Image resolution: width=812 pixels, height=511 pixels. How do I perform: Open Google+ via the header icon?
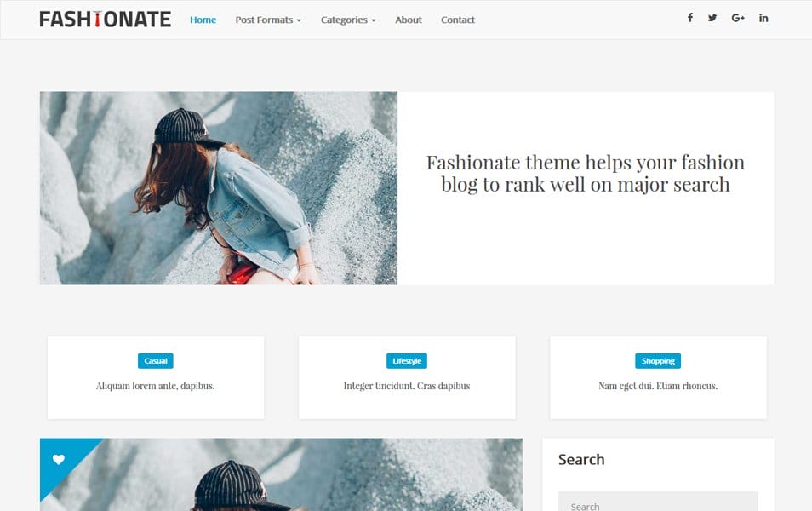pyautogui.click(x=737, y=17)
